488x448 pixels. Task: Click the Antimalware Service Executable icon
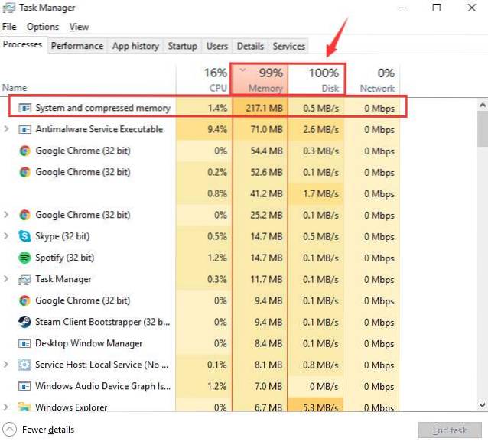pos(24,129)
